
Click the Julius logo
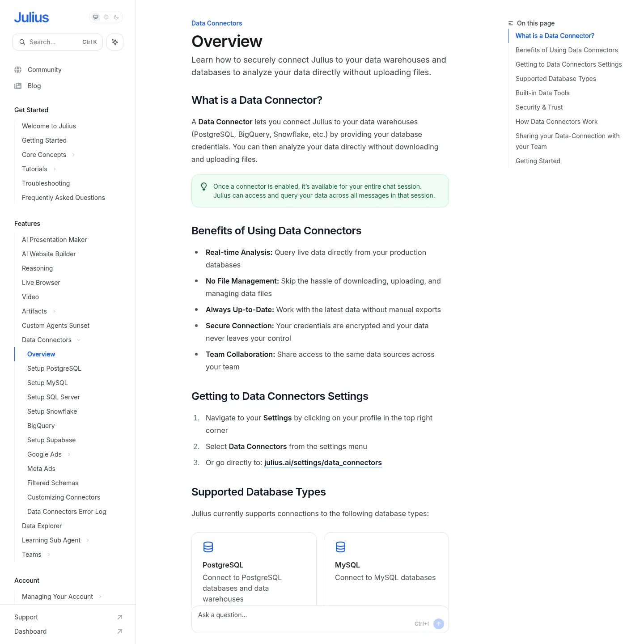click(31, 17)
